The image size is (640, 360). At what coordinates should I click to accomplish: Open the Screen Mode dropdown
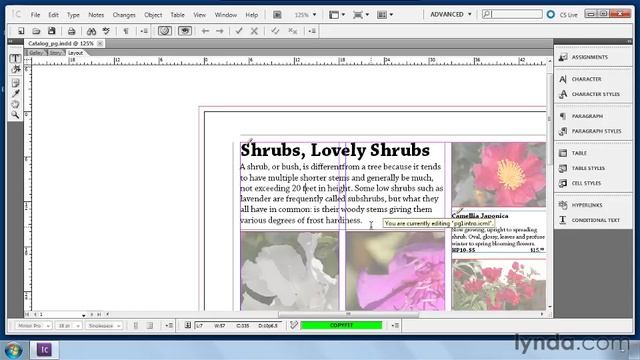pyautogui.click(x=361, y=15)
